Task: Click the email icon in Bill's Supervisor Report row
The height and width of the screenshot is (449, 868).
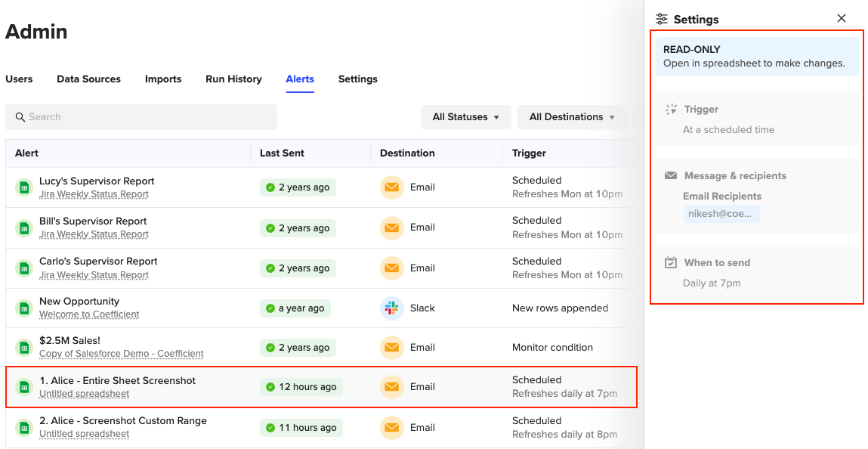Action: coord(391,228)
